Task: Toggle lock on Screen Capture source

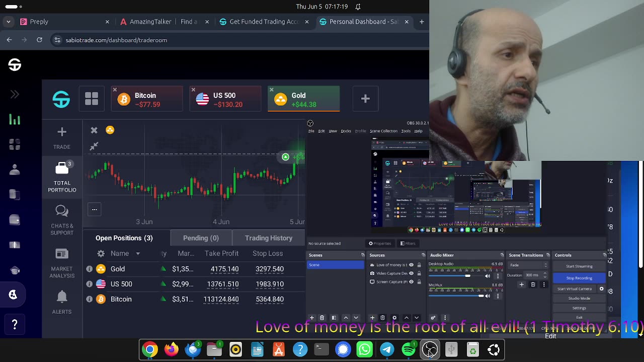Action: [x=419, y=282]
